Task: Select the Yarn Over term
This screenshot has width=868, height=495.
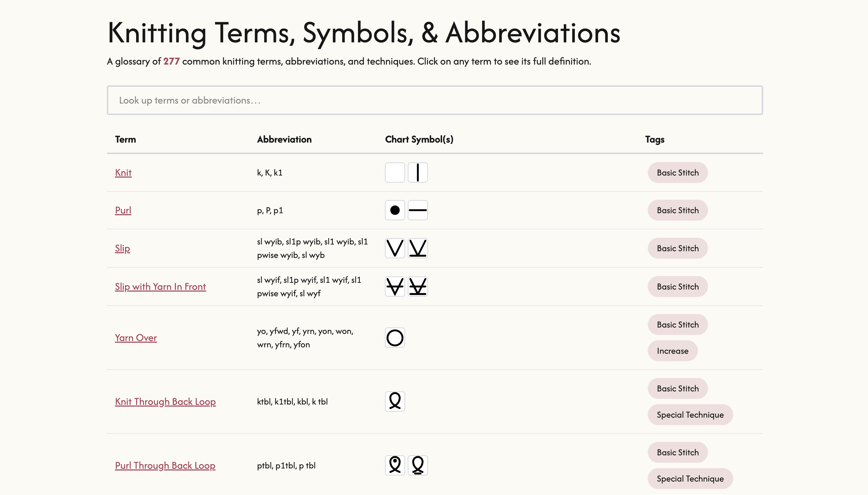Action: (135, 337)
